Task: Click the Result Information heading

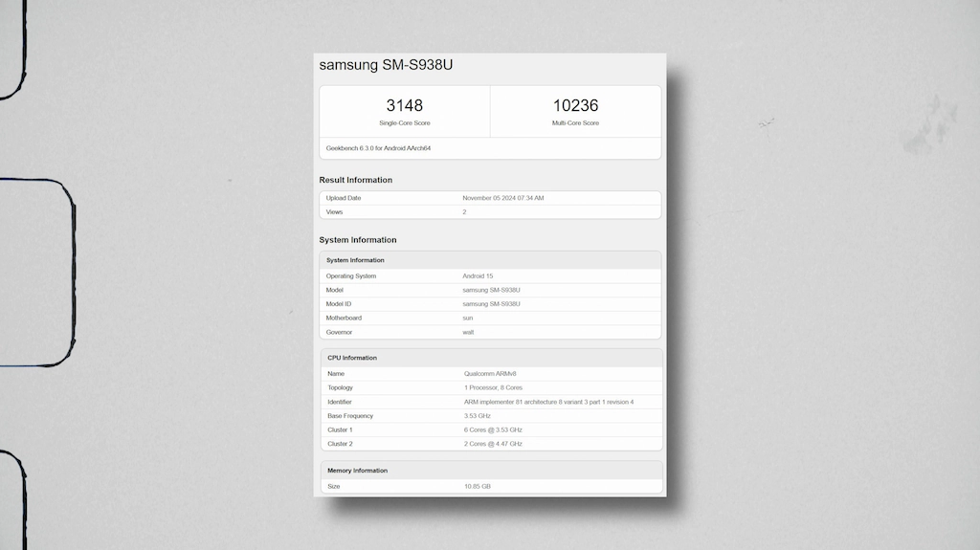Action: coord(356,180)
